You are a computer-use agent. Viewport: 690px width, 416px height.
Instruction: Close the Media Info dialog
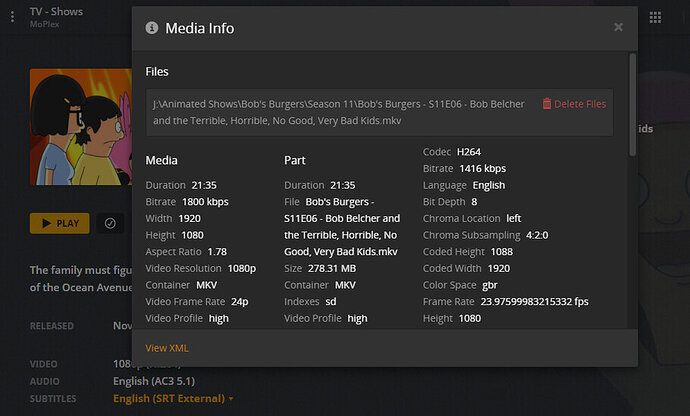pyautogui.click(x=618, y=27)
